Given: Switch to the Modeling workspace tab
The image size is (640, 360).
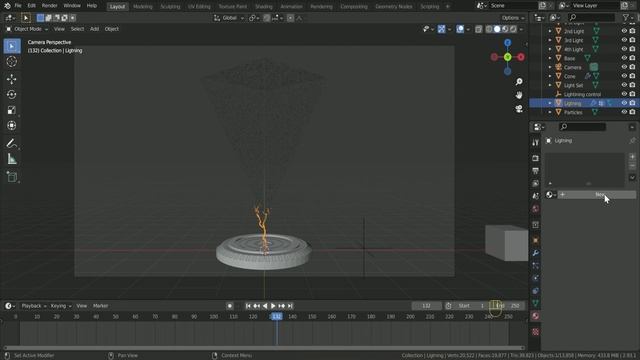Looking at the screenshot, I should (x=143, y=7).
